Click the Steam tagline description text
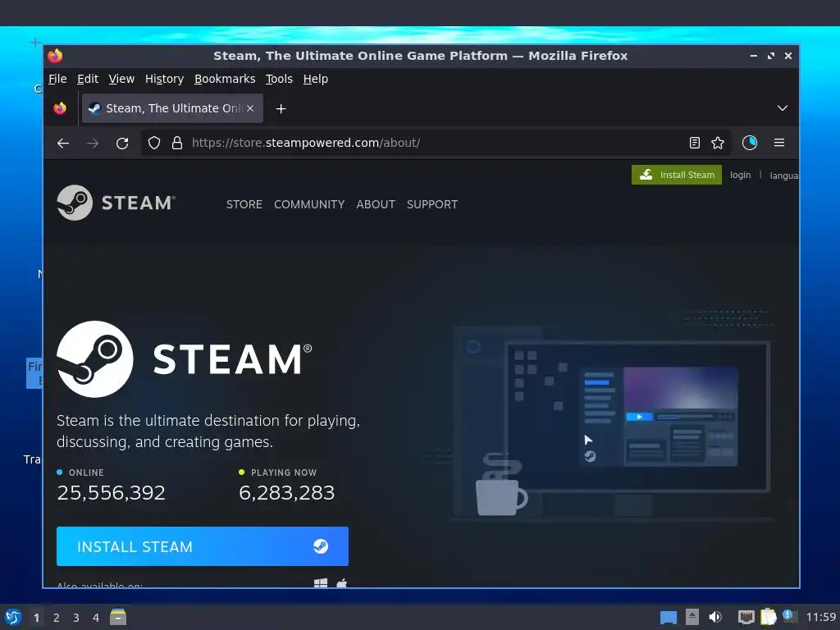Image resolution: width=840 pixels, height=630 pixels. pos(208,431)
